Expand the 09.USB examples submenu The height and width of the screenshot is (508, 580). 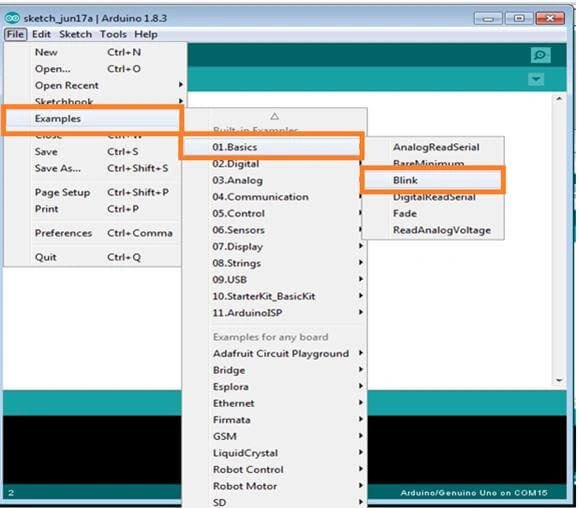coord(274,280)
